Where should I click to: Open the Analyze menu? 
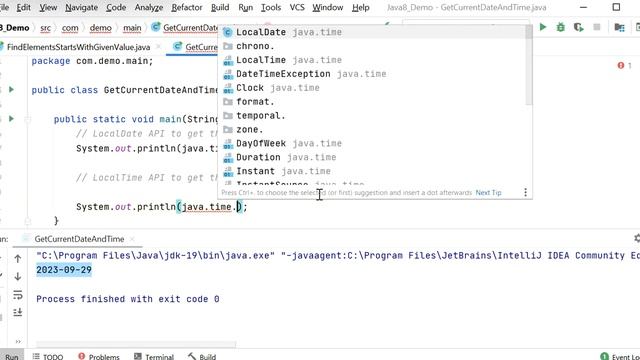tap(149, 7)
